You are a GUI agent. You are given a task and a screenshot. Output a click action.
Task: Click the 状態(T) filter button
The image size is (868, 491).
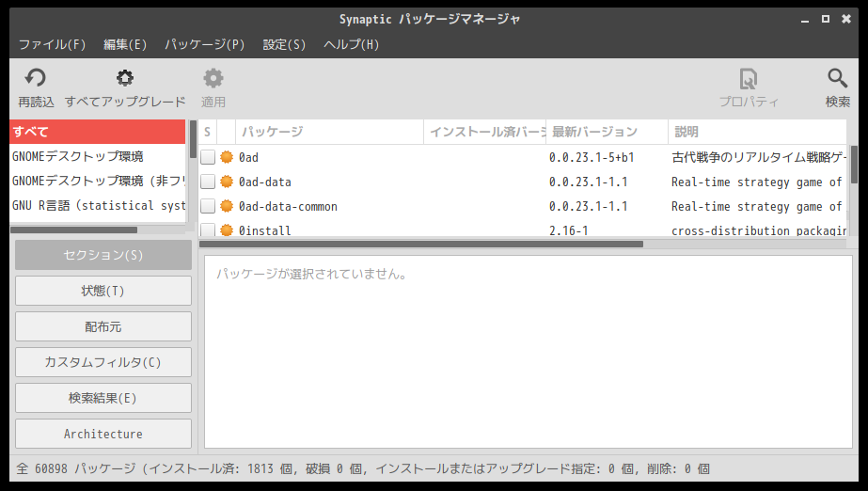coord(103,291)
